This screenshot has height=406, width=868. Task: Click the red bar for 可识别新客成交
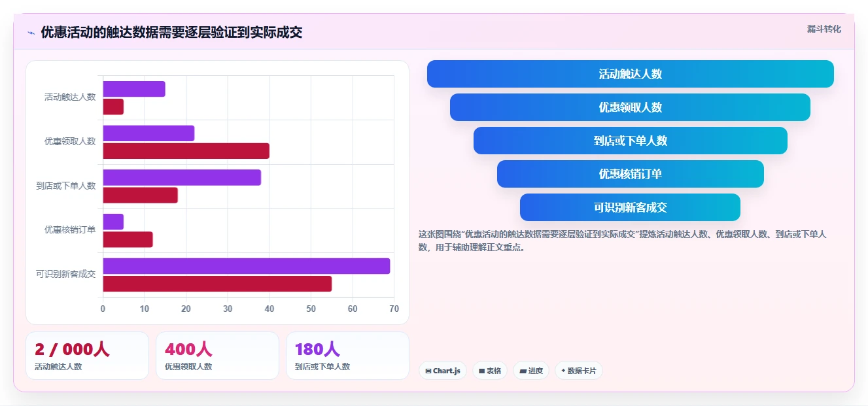coord(217,284)
